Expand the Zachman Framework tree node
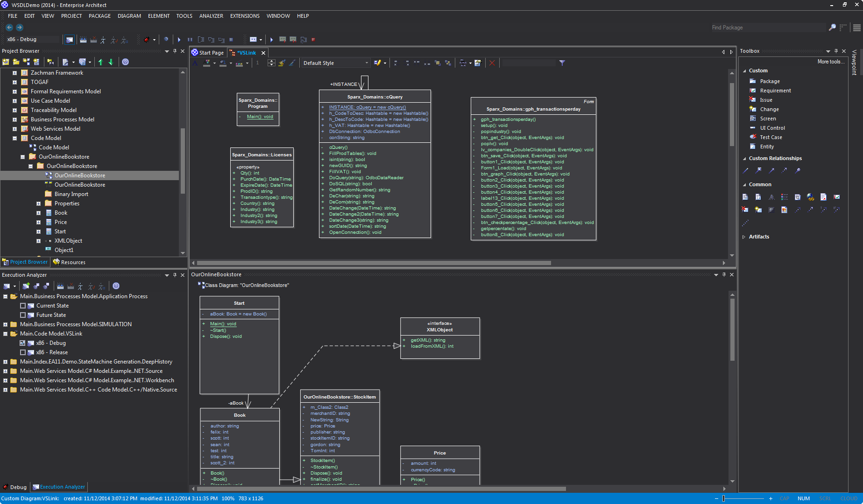 point(14,73)
